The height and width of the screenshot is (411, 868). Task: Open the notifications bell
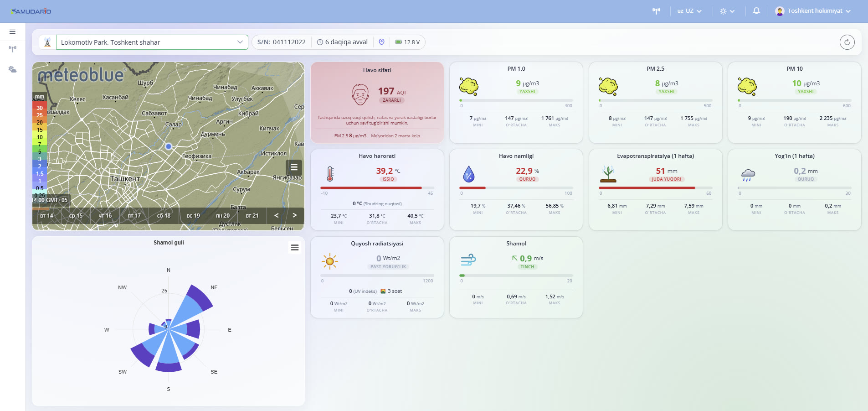(x=756, y=11)
